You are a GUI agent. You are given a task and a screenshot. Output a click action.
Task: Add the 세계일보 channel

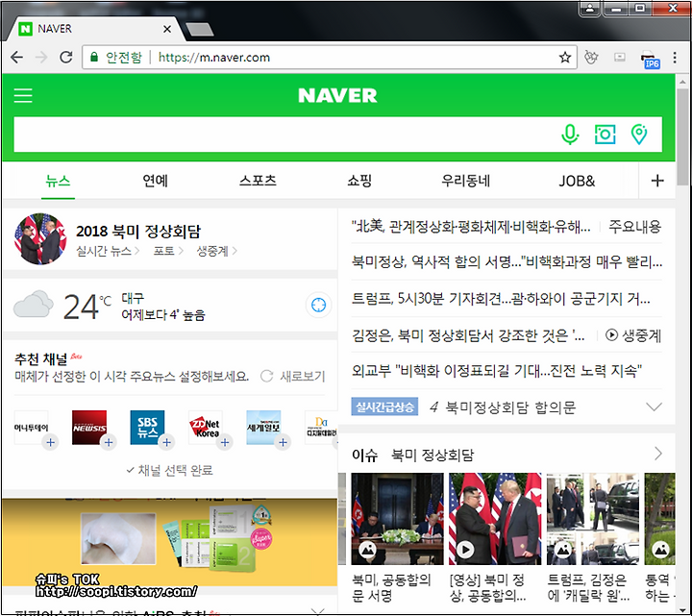tap(284, 442)
